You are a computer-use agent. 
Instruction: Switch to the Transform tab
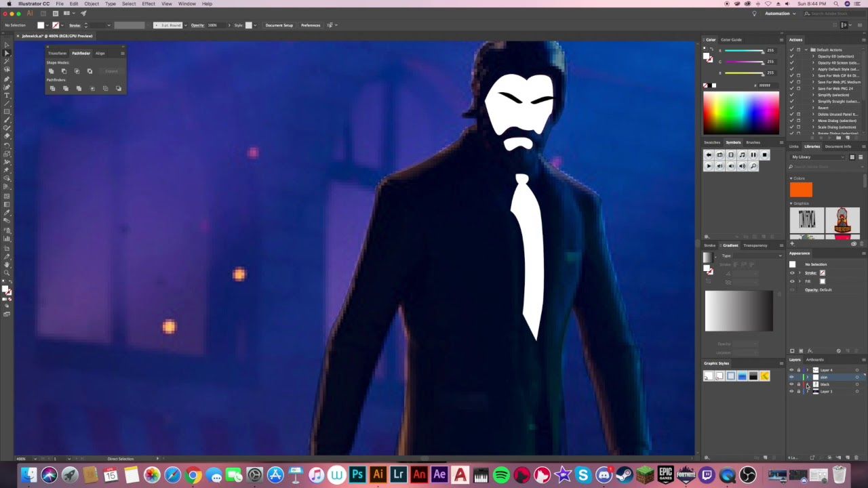click(x=58, y=53)
